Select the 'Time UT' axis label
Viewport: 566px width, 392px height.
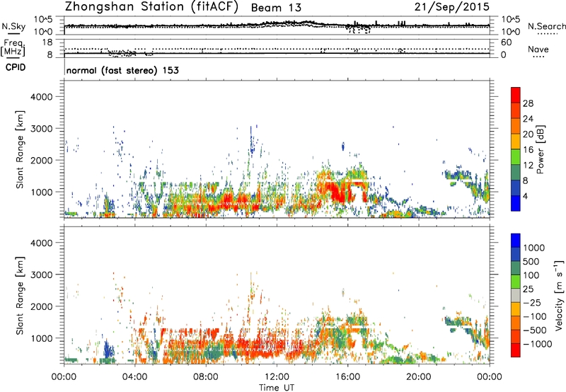pos(277,388)
